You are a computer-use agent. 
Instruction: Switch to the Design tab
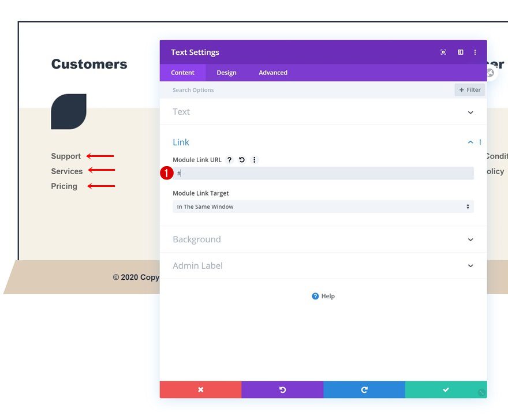point(226,73)
